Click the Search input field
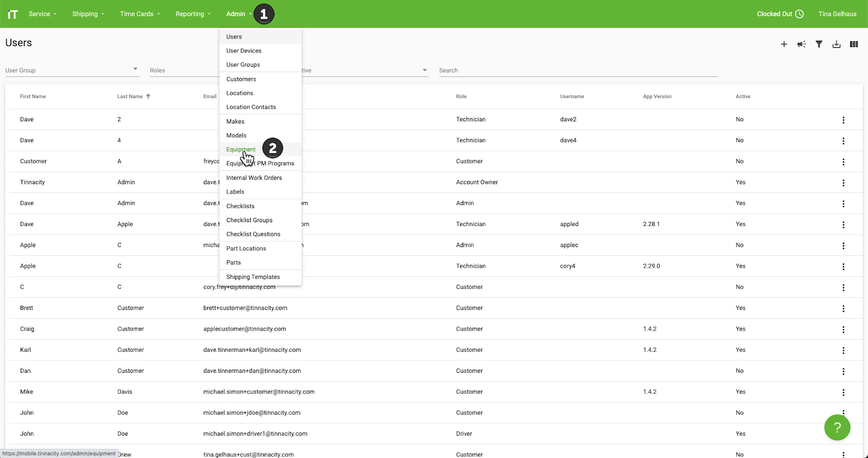This screenshot has width=868, height=458. [x=578, y=70]
